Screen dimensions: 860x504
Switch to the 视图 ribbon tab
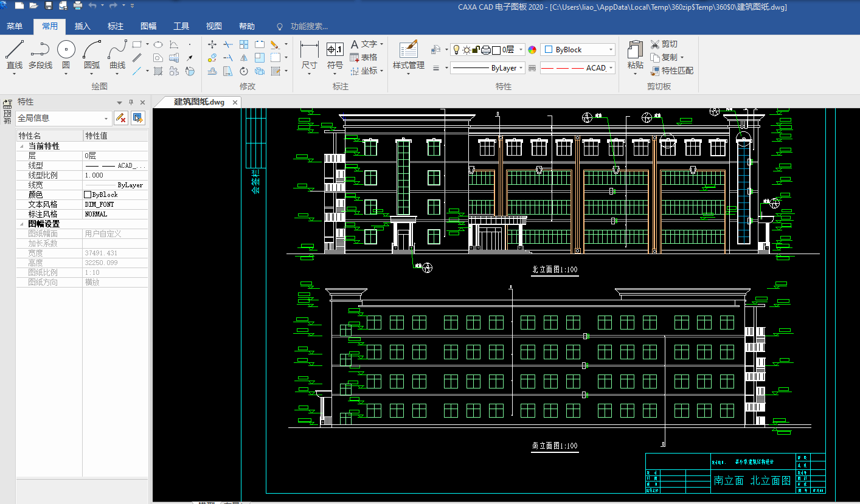pyautogui.click(x=214, y=26)
